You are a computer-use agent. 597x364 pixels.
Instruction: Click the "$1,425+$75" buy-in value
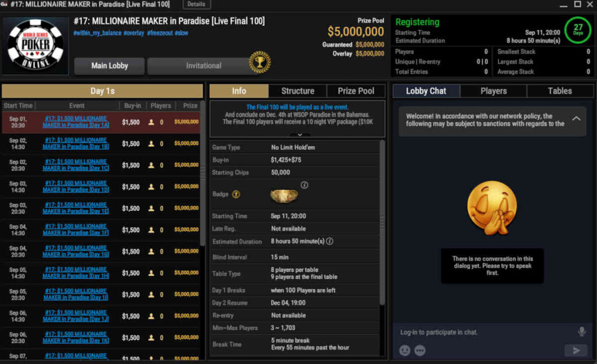(x=286, y=160)
